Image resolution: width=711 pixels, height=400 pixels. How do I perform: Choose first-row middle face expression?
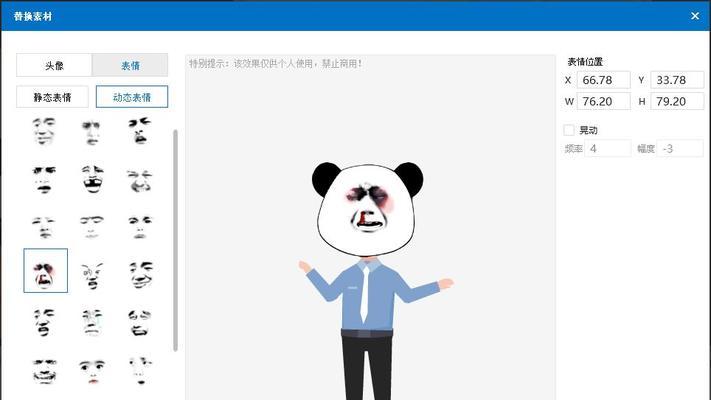[x=92, y=132]
